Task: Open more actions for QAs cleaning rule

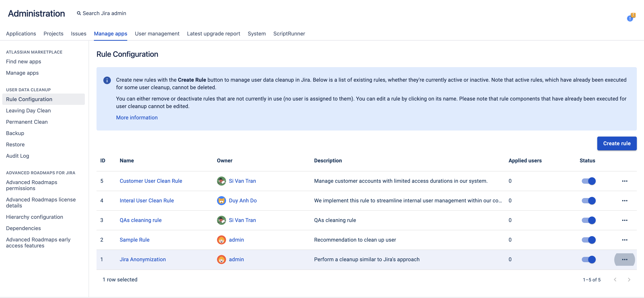Action: click(x=625, y=220)
